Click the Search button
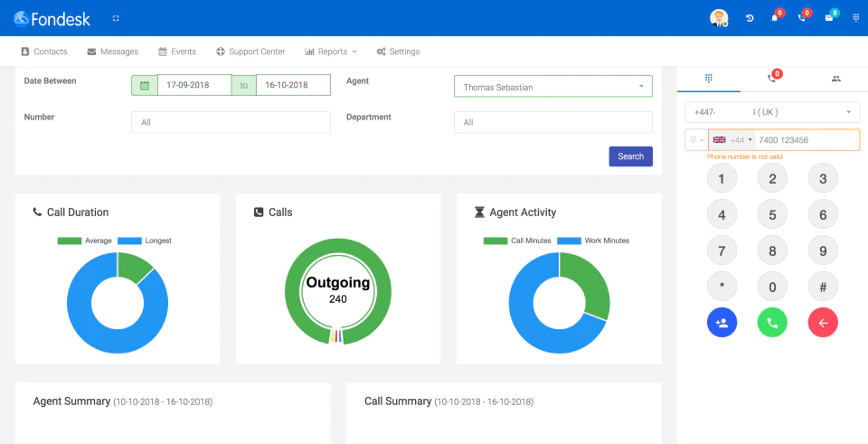868x444 pixels. (x=630, y=156)
